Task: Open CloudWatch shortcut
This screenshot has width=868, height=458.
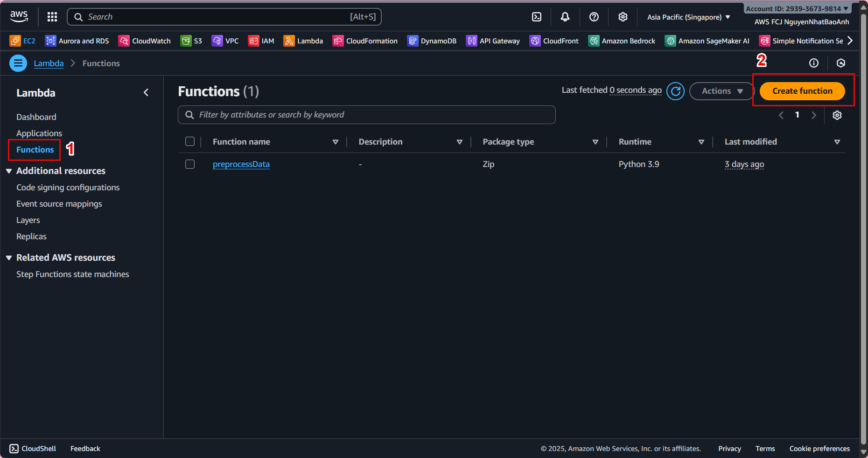Action: pyautogui.click(x=145, y=41)
